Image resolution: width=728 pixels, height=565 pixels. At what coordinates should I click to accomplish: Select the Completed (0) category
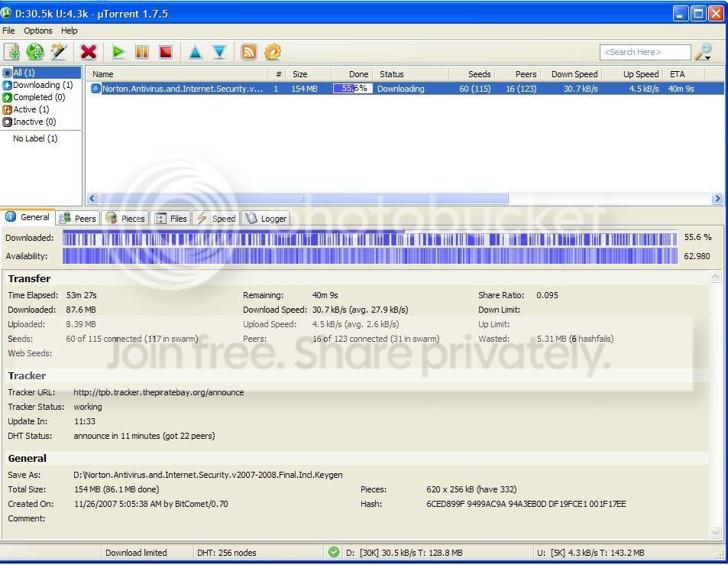click(x=34, y=97)
